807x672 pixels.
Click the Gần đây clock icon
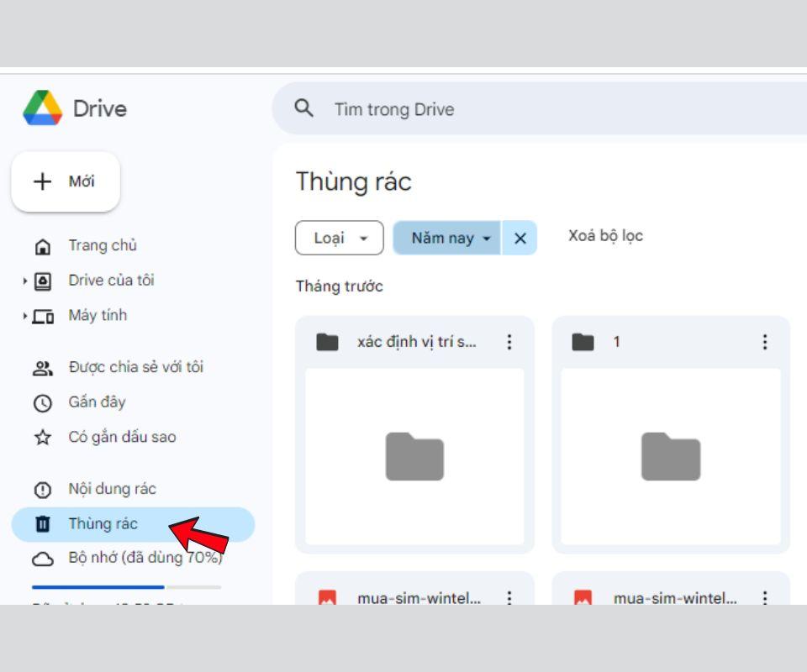tap(42, 402)
